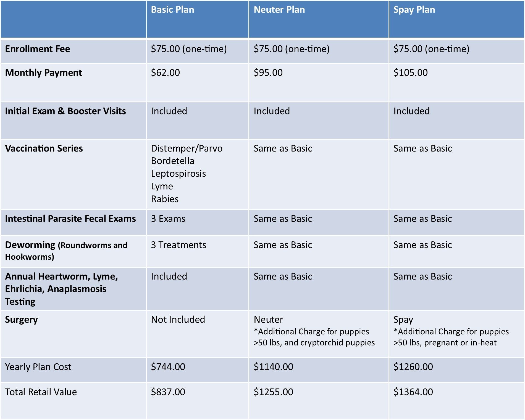Click Initial Exam & Booster Visits label

click(65, 111)
